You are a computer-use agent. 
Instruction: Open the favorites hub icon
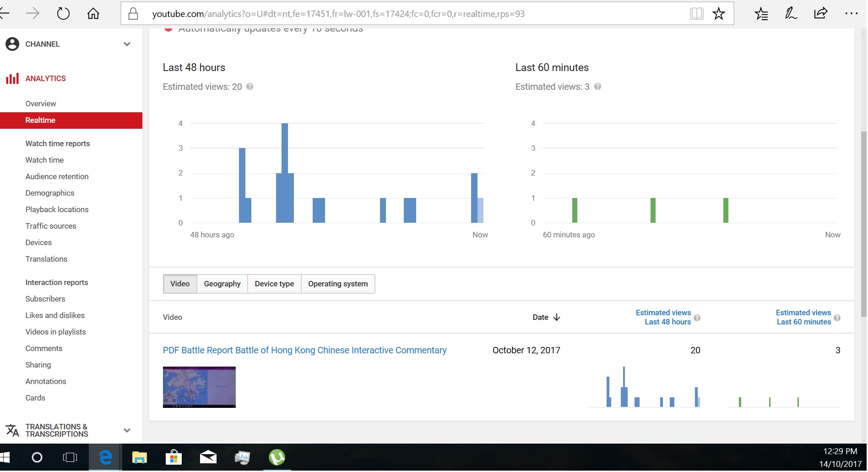[761, 14]
